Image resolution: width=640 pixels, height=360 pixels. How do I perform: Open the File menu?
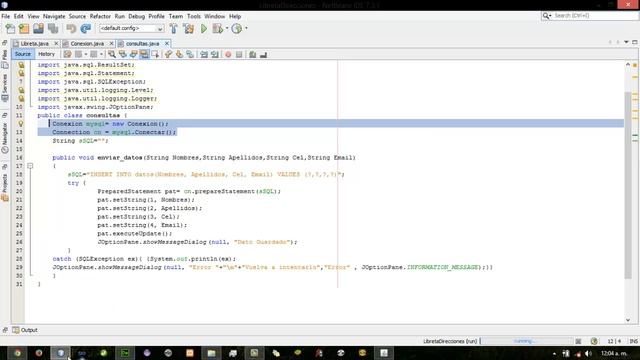pyautogui.click(x=6, y=16)
